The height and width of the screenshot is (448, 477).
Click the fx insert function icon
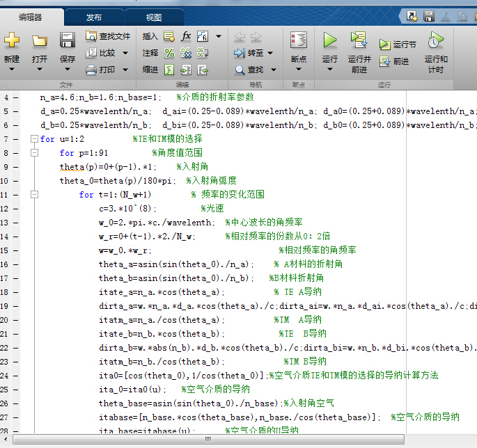coord(186,36)
